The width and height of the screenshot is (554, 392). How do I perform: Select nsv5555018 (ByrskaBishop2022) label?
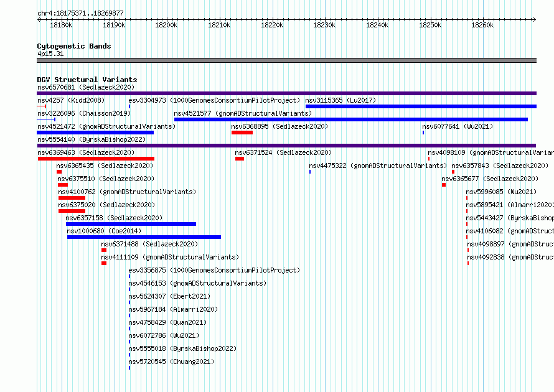click(182, 348)
